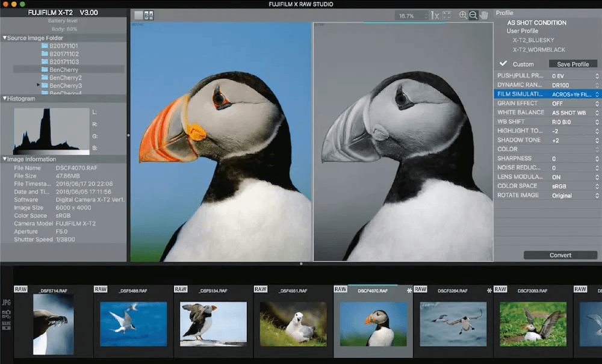This screenshot has width=602, height=364.
Task: Select the zoom out magnifier
Action: 473,16
